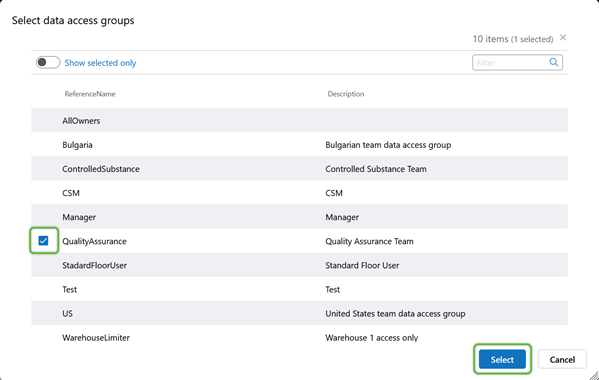Screen dimensions: 599x380
Task: Sort by the ReferenceName column header
Action: point(90,94)
